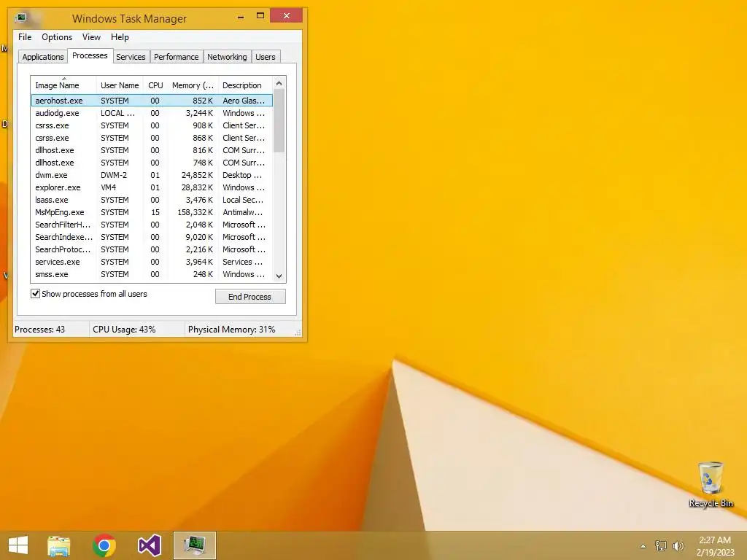Click the Task Manager title bar icon
The height and width of the screenshot is (560, 747).
[x=20, y=18]
